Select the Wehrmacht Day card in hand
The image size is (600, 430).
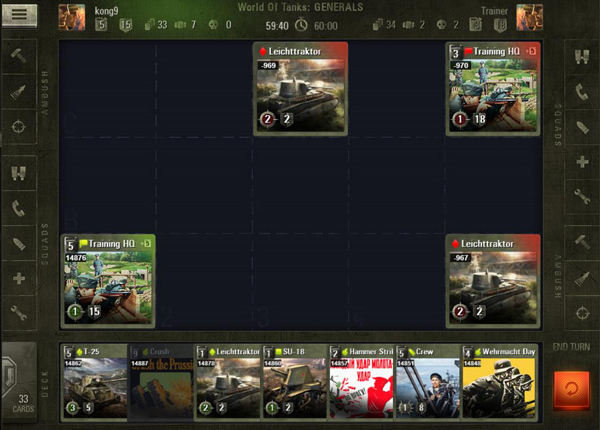click(x=498, y=382)
